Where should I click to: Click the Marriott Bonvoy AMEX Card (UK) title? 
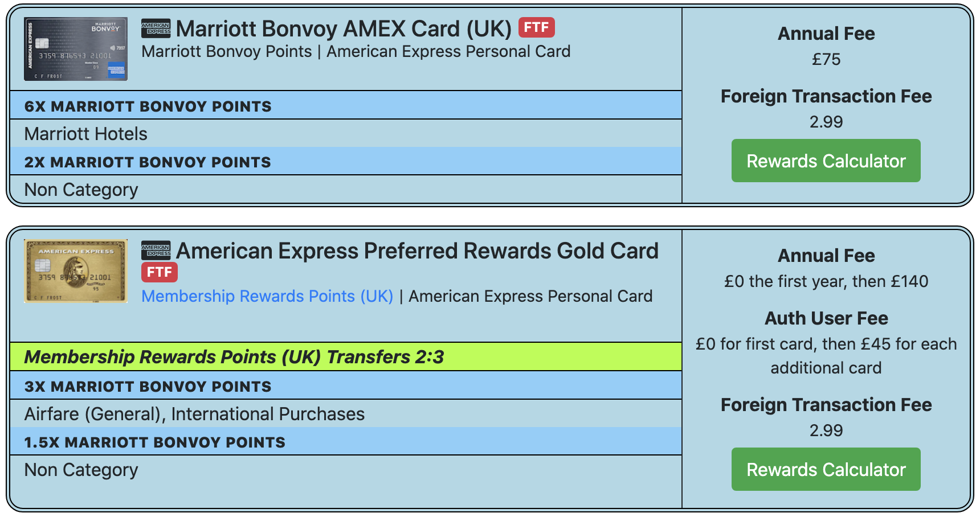(344, 28)
